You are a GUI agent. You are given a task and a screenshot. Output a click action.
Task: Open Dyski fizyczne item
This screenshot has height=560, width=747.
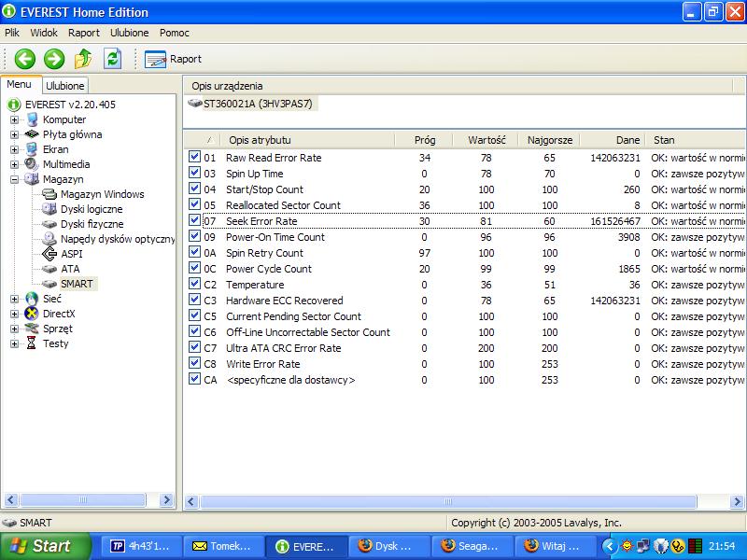(92, 224)
